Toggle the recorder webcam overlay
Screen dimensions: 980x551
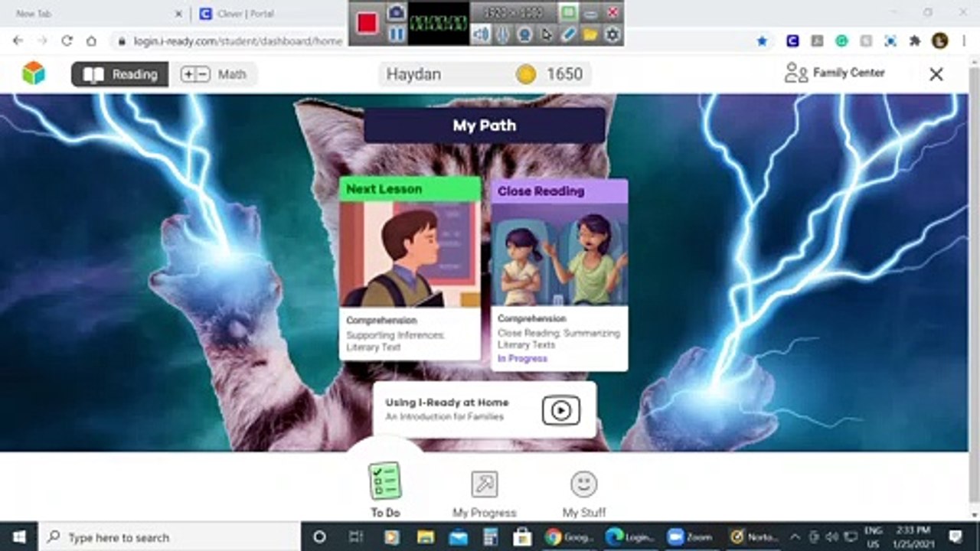click(x=524, y=34)
